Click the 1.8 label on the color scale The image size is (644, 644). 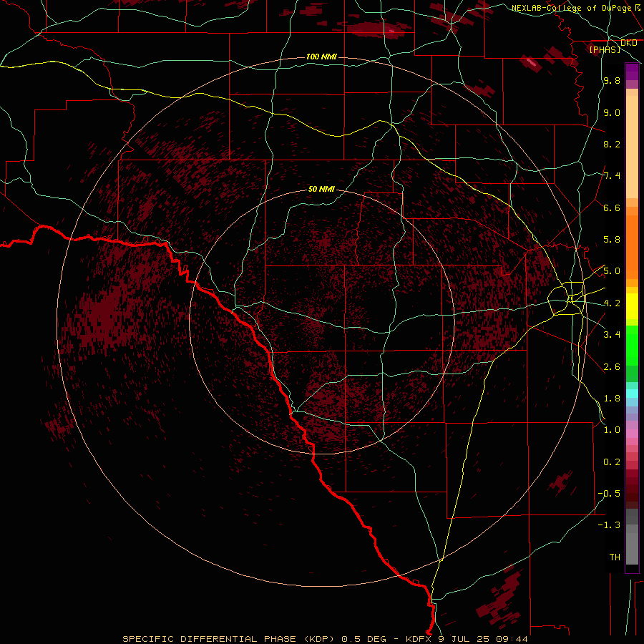point(612,399)
